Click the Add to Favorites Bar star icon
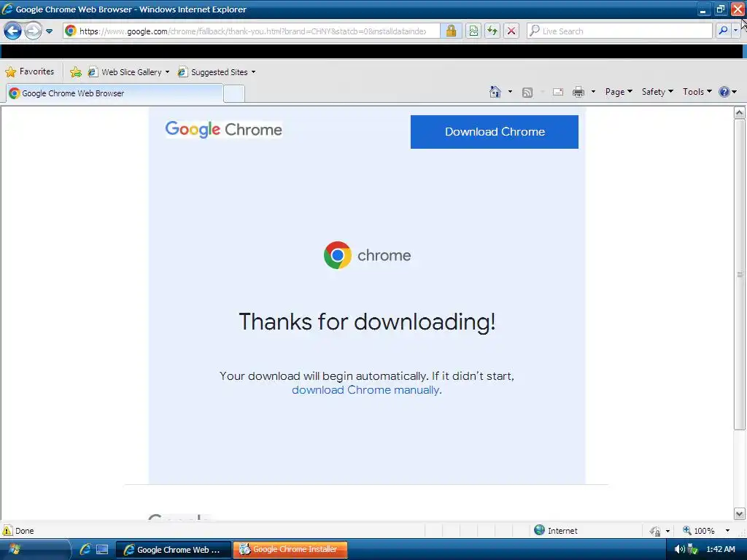Viewport: 747px width, 560px height. (x=75, y=72)
